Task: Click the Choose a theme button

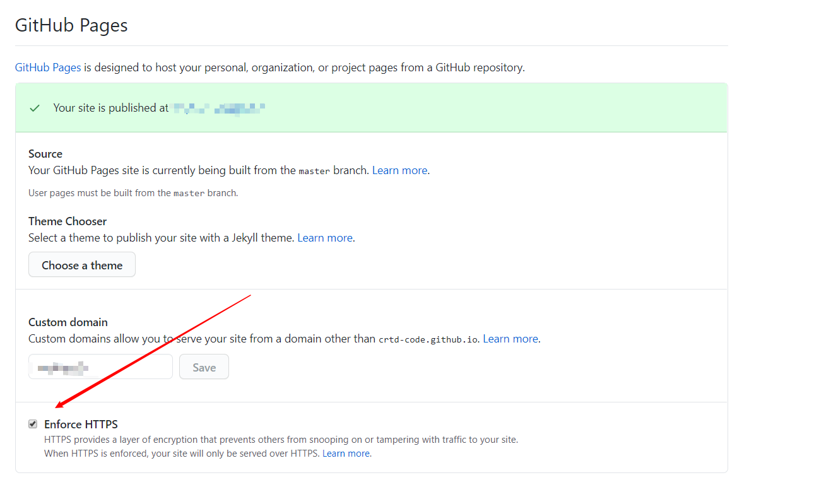Action: tap(82, 265)
